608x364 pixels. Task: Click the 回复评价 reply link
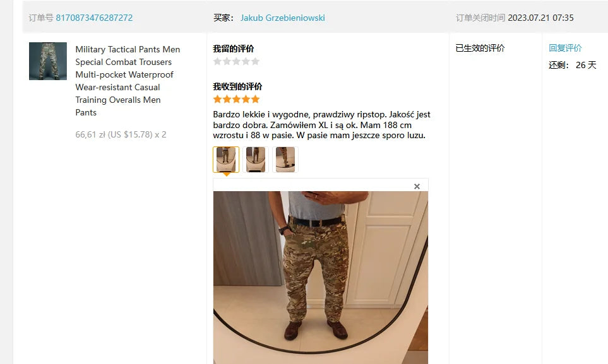[x=565, y=48]
